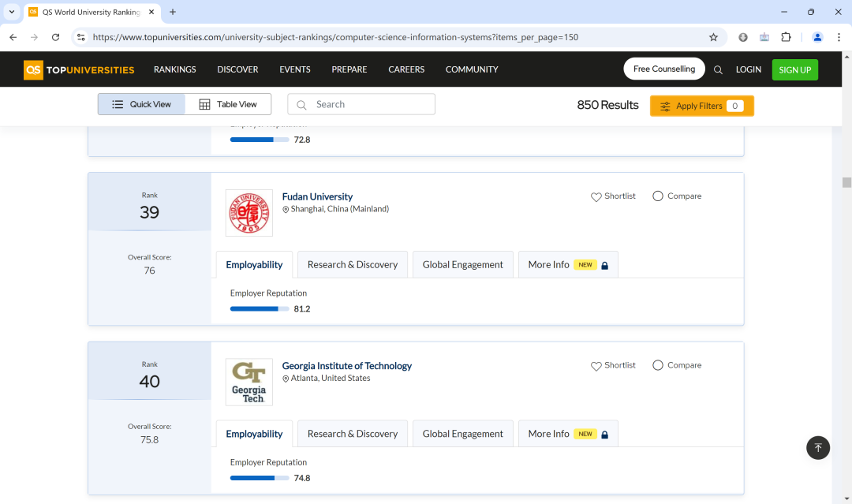The image size is (852, 504).
Task: Open the Rankings navigation menu
Action: [x=174, y=69]
